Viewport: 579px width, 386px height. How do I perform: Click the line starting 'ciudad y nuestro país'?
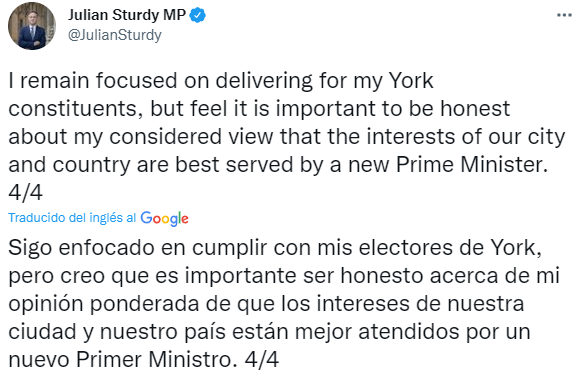pyautogui.click(x=269, y=332)
